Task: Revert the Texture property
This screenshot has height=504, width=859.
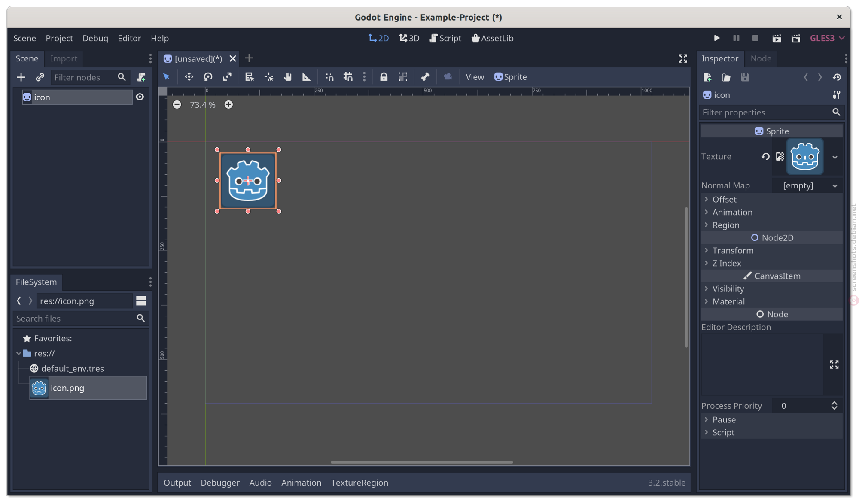Action: pyautogui.click(x=765, y=157)
